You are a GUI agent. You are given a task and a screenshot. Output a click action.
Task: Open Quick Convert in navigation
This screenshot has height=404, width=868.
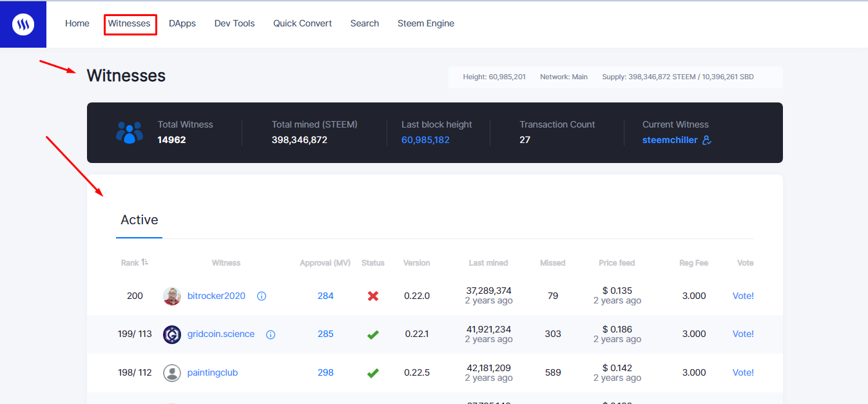302,23
